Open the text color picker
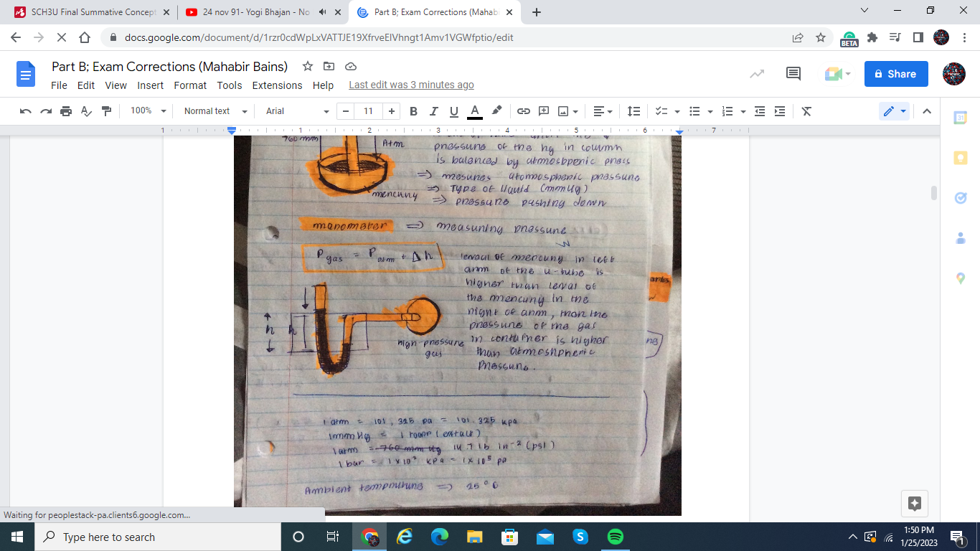The image size is (980, 551). (x=474, y=111)
